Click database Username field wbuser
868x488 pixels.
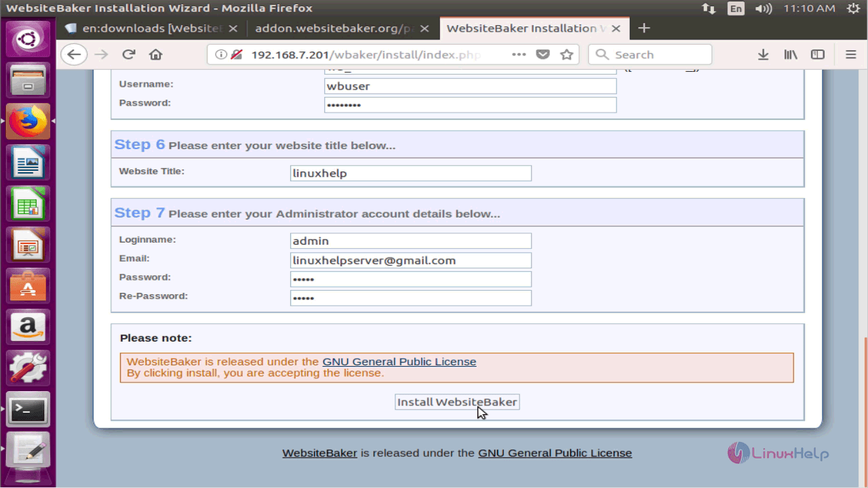(x=470, y=86)
